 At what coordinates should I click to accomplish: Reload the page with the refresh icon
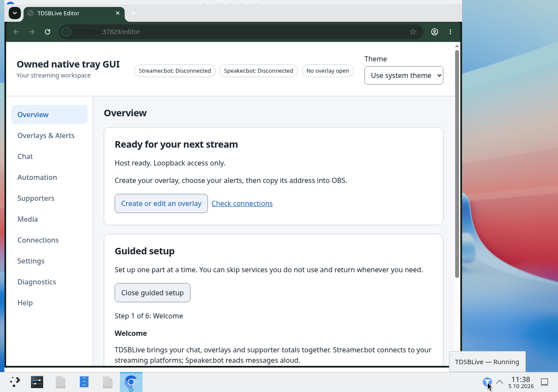coord(48,32)
